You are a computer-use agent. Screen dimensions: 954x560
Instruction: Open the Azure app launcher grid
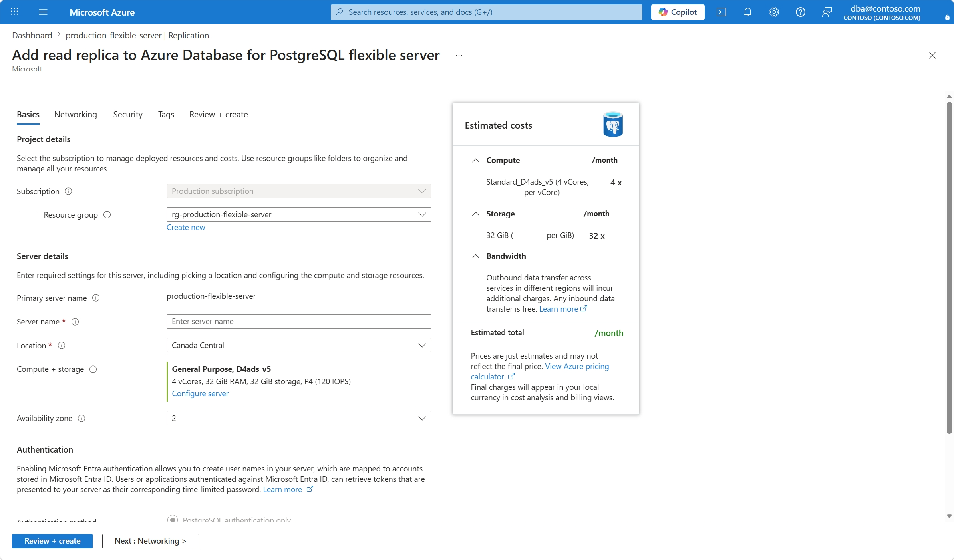coord(14,12)
